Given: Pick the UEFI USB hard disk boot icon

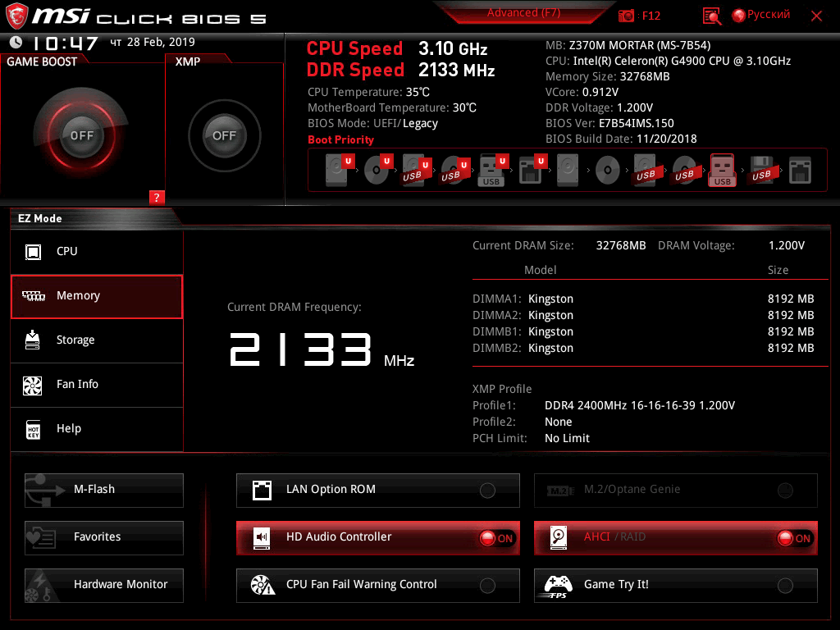Looking at the screenshot, I should [x=416, y=171].
